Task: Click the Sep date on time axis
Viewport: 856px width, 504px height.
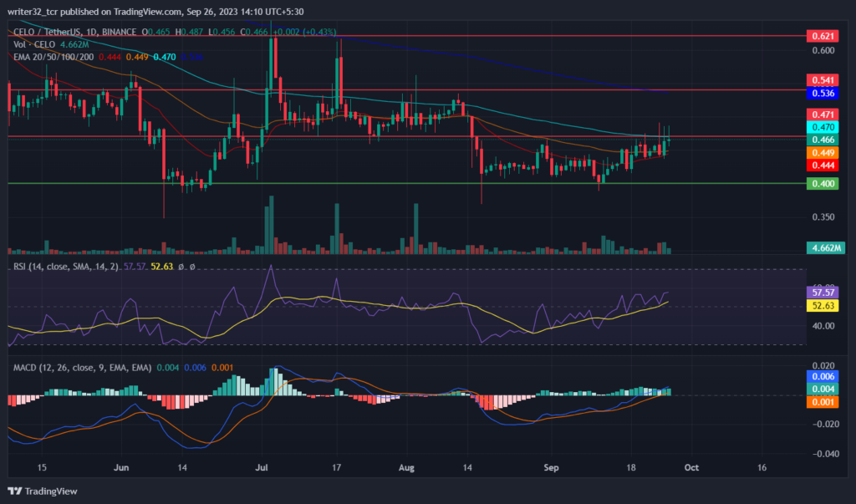Action: 552,467
